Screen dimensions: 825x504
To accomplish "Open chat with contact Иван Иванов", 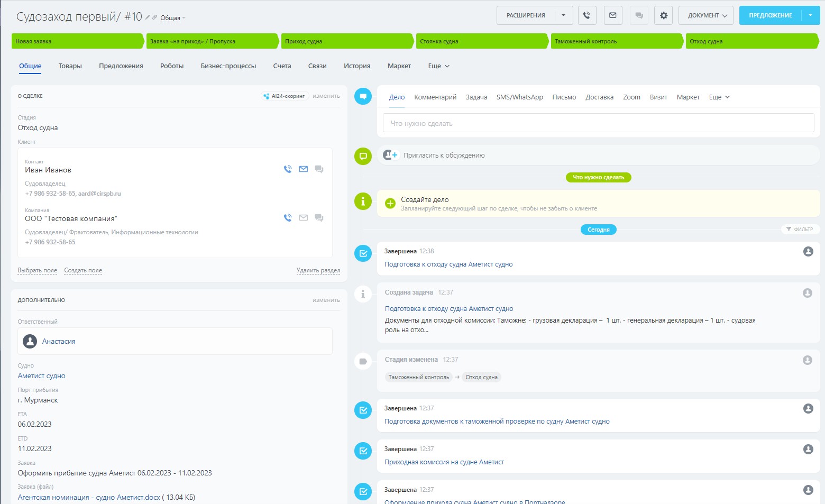I will pyautogui.click(x=319, y=169).
